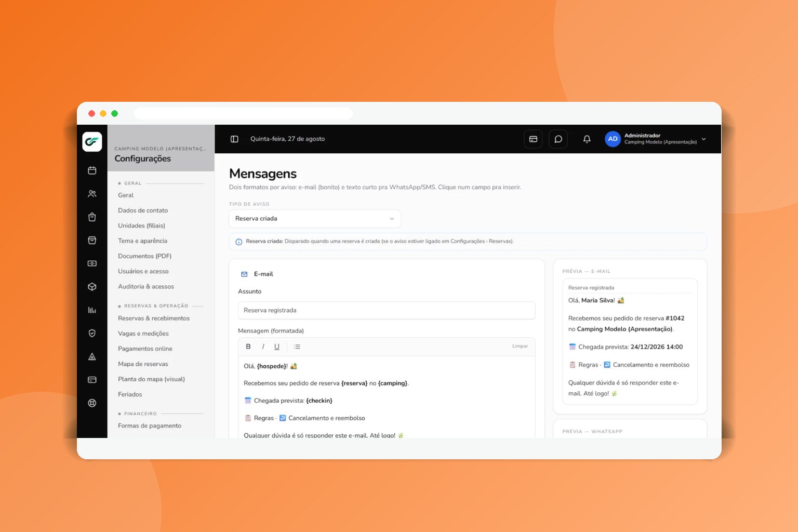The width and height of the screenshot is (798, 532).
Task: Click the Limpar button in editor toolbar
Action: pos(520,346)
